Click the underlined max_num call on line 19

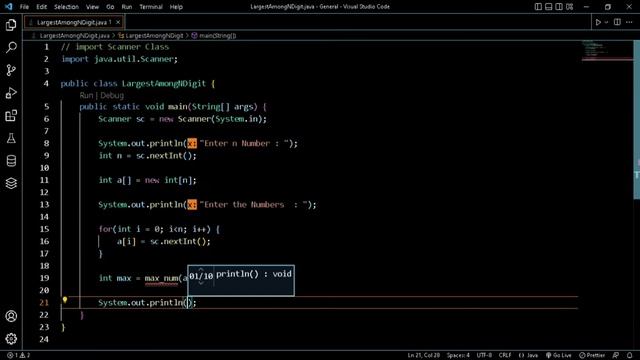tap(161, 278)
